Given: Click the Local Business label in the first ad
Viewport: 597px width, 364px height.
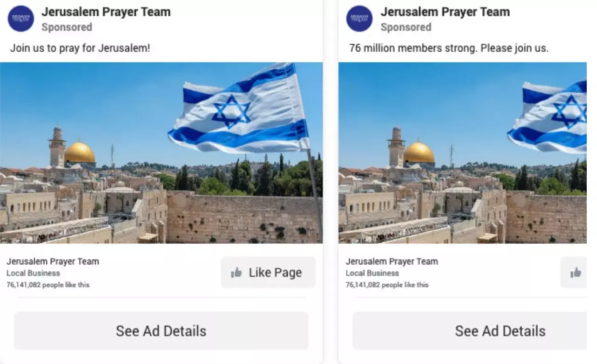Looking at the screenshot, I should [x=33, y=273].
